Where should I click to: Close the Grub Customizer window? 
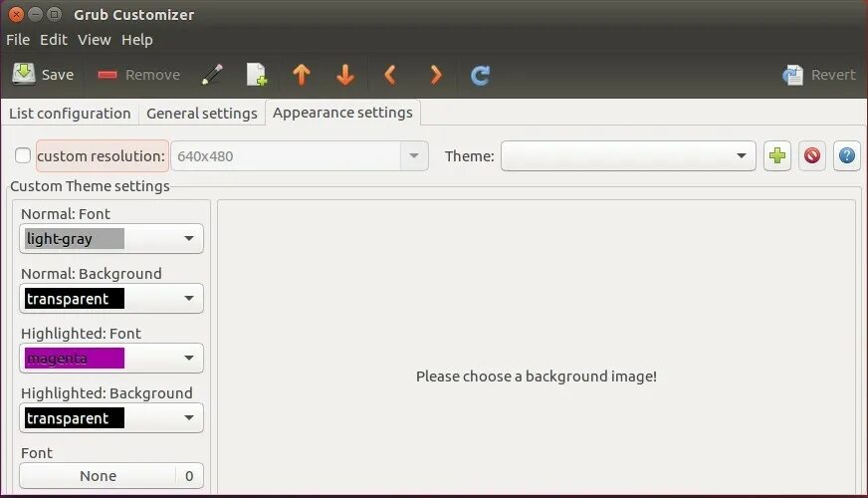pyautogui.click(x=16, y=14)
